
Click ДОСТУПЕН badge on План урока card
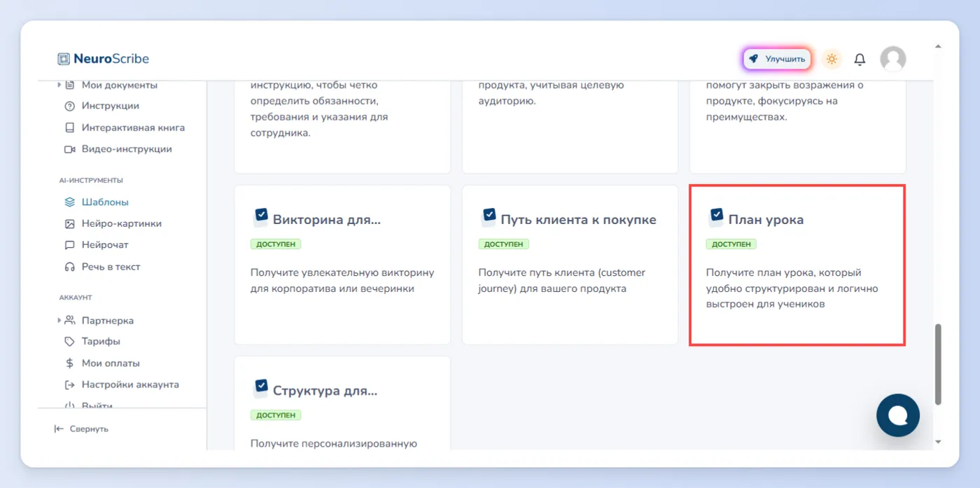tap(731, 244)
